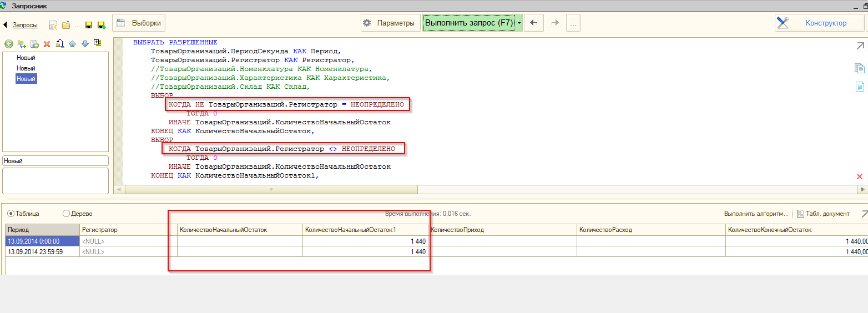Click КоличествоРасход column header

[651, 230]
